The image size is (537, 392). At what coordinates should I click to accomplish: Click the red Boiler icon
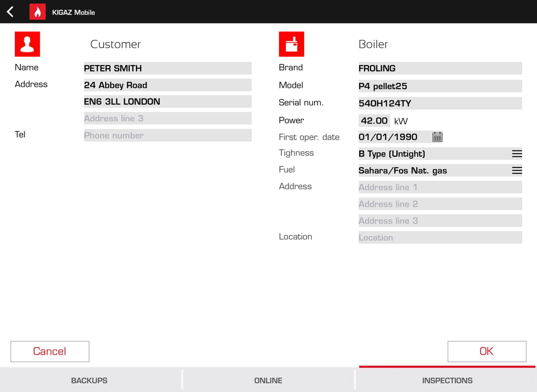coord(292,44)
